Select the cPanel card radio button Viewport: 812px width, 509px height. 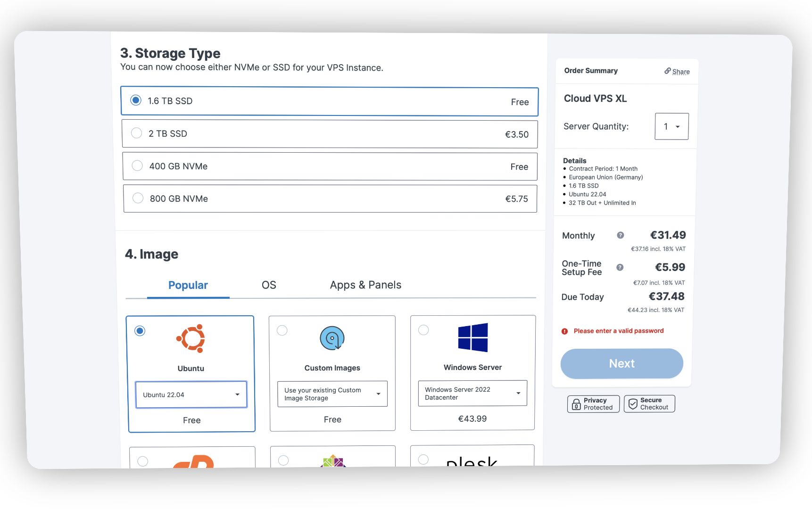(142, 461)
